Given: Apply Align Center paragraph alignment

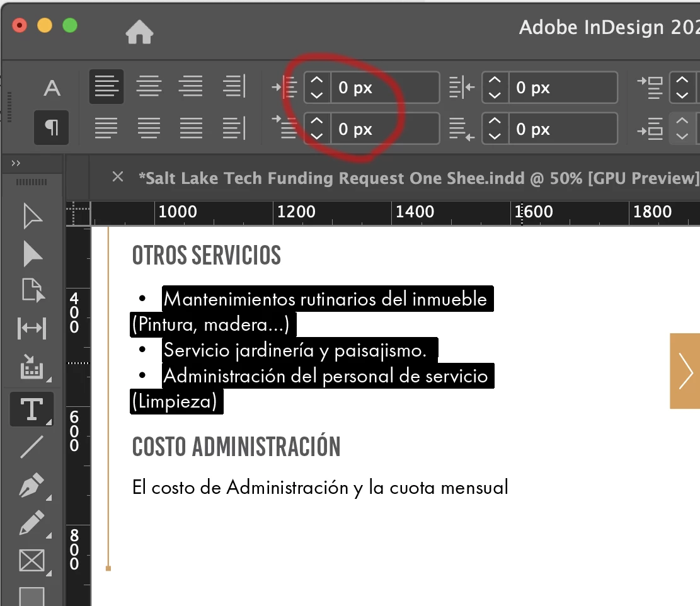Looking at the screenshot, I should (149, 86).
